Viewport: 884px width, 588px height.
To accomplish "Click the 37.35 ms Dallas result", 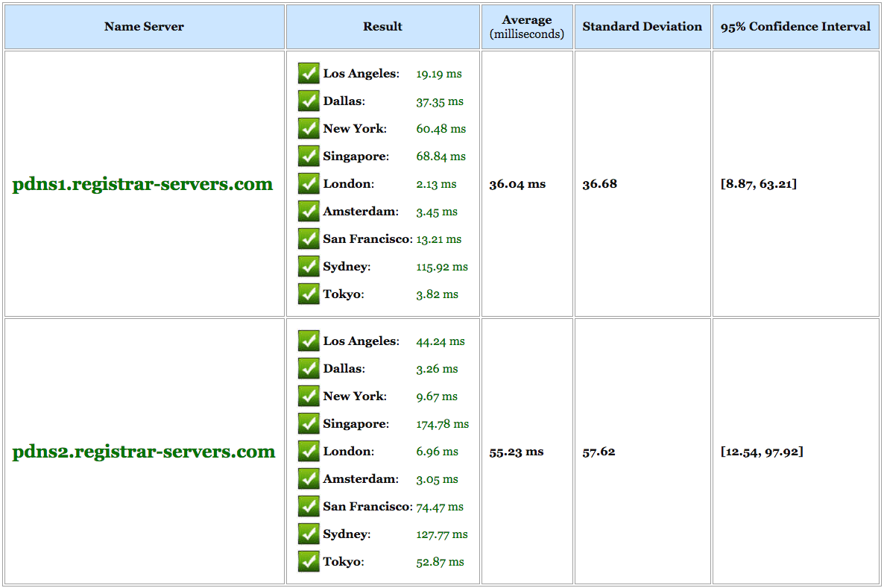I will pos(440,101).
